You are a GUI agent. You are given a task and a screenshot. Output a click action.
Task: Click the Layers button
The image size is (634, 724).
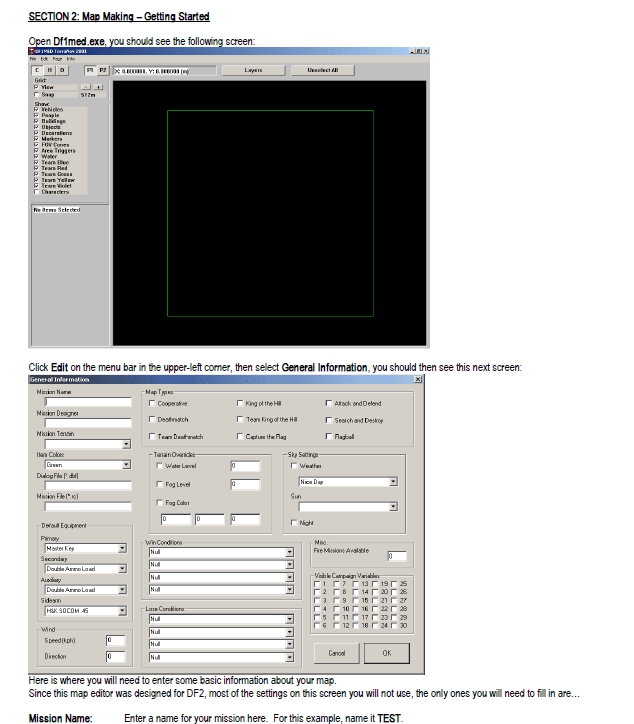[254, 70]
